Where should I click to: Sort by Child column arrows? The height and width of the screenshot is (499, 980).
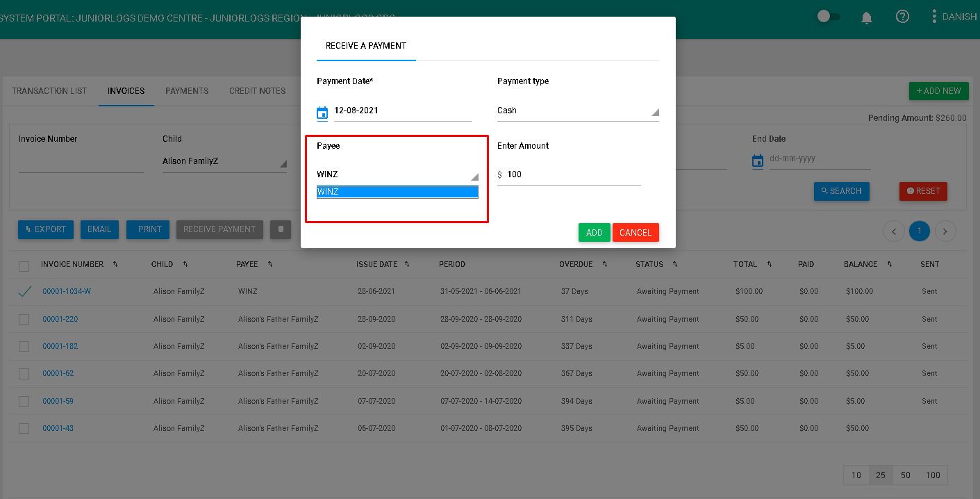186,265
